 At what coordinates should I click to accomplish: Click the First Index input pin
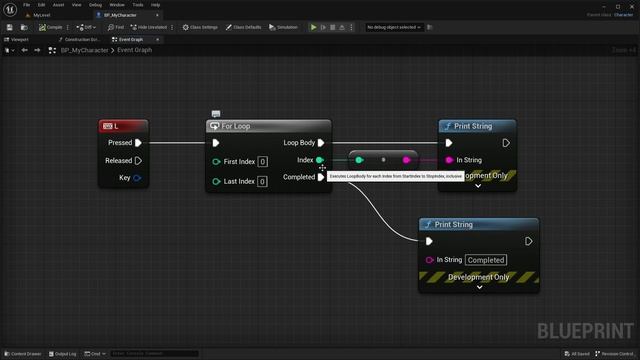coord(216,162)
